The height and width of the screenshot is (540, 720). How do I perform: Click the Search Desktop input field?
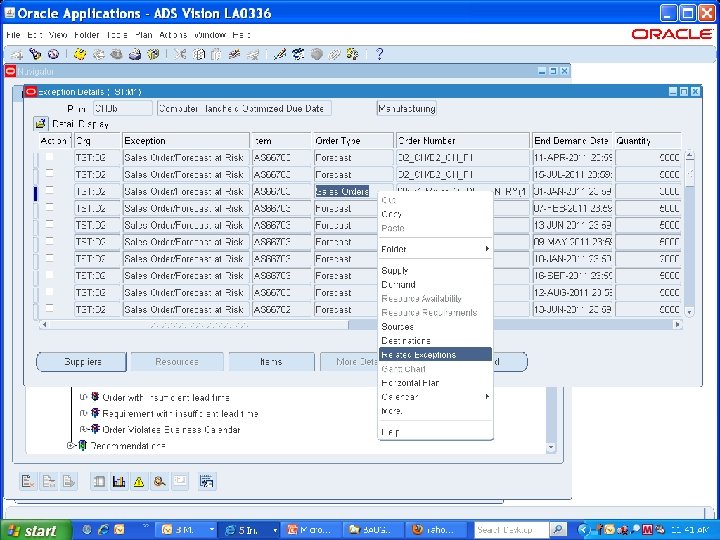(512, 530)
